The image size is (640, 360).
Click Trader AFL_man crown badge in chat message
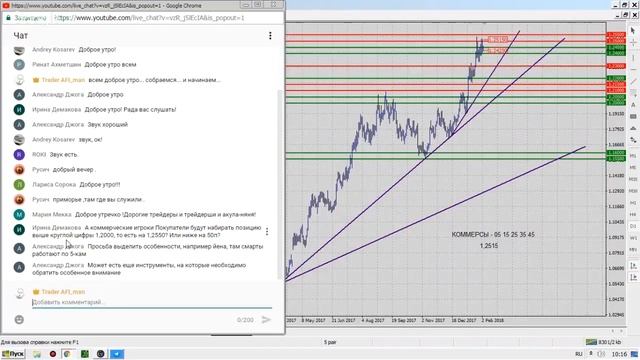(x=36, y=80)
